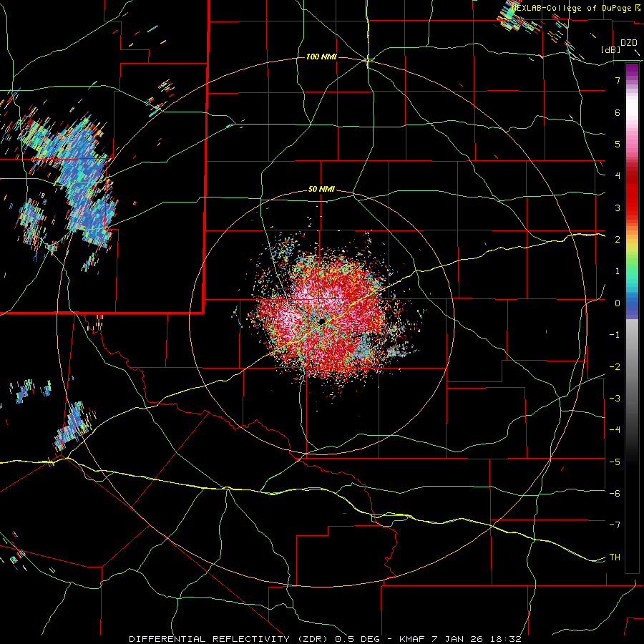Click the "DZD" product label above the scale
The height and width of the screenshot is (644, 644).
coord(629,43)
